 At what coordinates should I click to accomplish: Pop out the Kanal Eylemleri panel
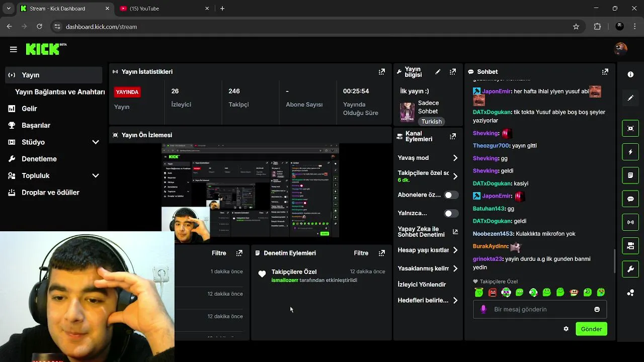click(453, 136)
